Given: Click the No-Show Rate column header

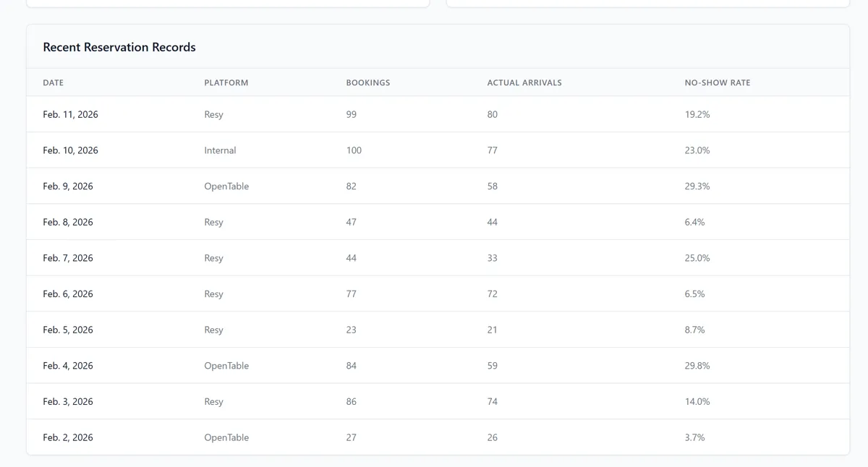Looking at the screenshot, I should pyautogui.click(x=717, y=82).
